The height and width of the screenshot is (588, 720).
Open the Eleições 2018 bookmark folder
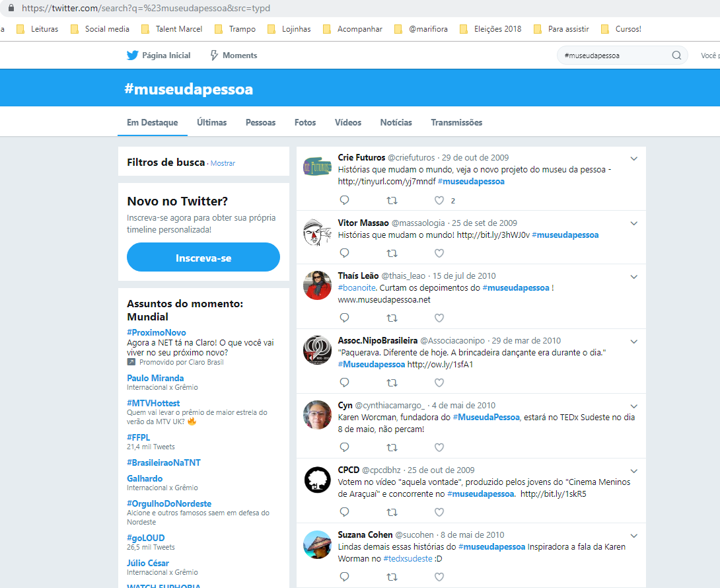491,29
